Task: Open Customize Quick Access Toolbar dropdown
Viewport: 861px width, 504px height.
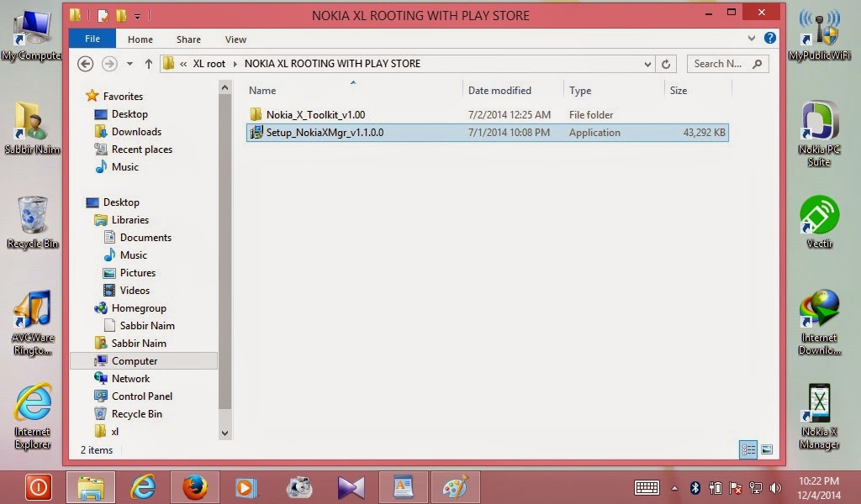Action: pyautogui.click(x=137, y=17)
